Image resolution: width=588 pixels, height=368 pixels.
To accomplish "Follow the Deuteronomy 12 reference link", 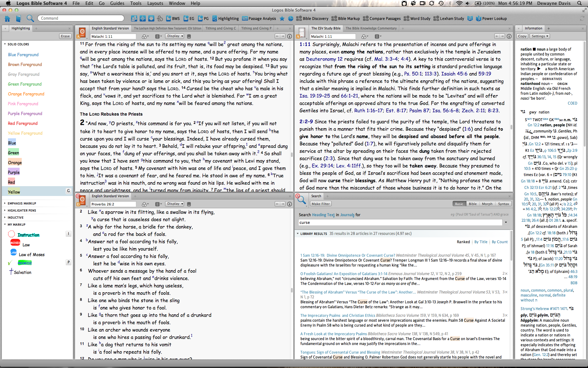I will tap(324, 59).
